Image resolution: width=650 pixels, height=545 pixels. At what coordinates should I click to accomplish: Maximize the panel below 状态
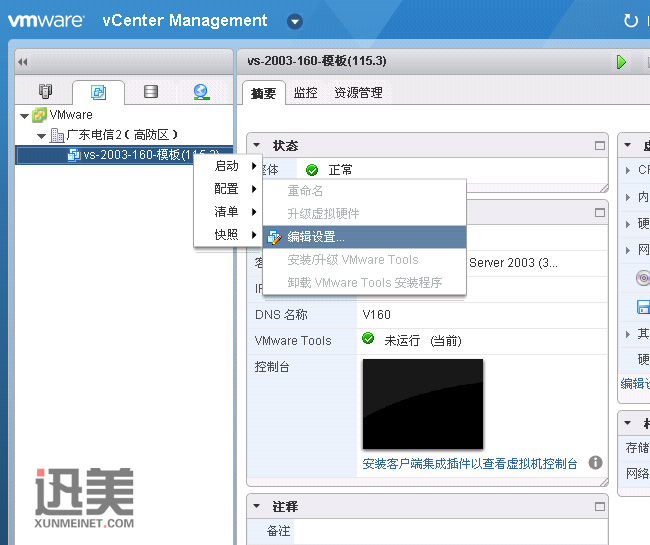point(599,213)
